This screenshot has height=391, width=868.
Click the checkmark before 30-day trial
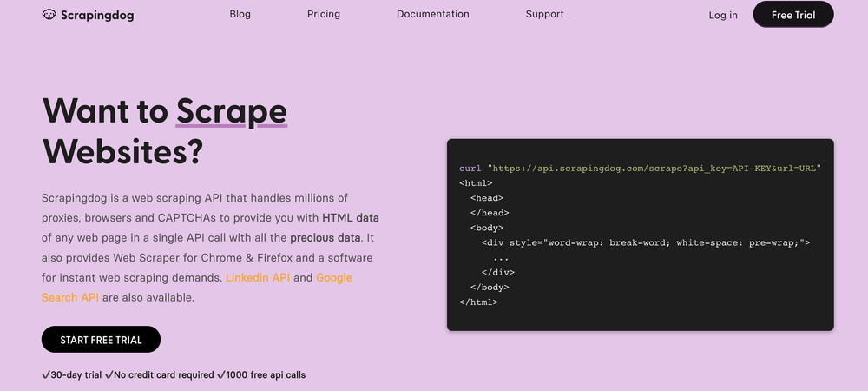(x=45, y=375)
